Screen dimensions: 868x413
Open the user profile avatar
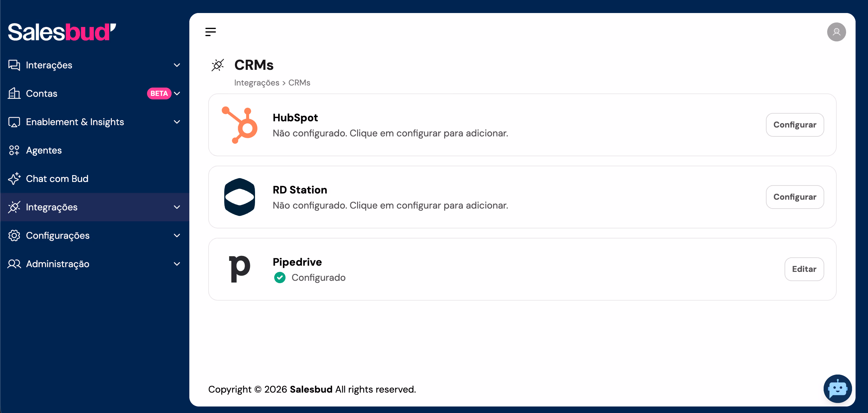(836, 32)
